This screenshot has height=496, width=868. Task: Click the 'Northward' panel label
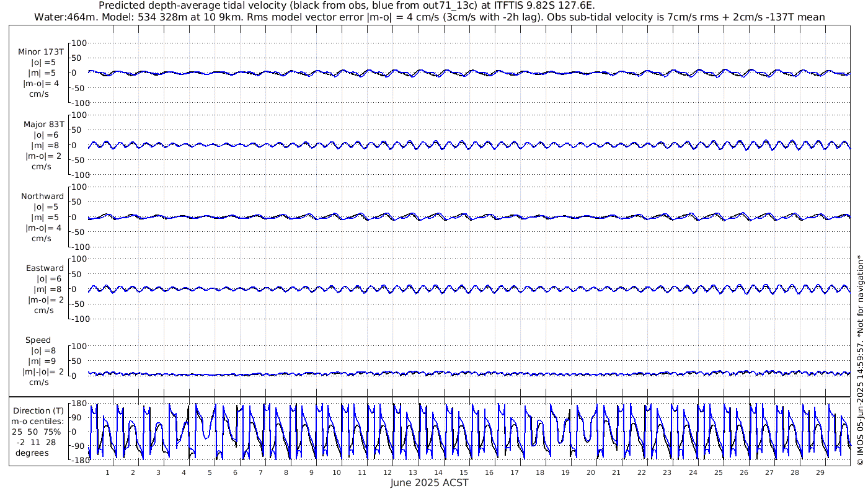tap(42, 196)
